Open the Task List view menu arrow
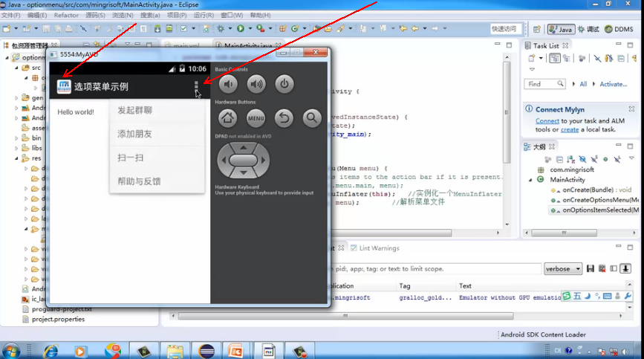644x359 pixels. click(532, 69)
